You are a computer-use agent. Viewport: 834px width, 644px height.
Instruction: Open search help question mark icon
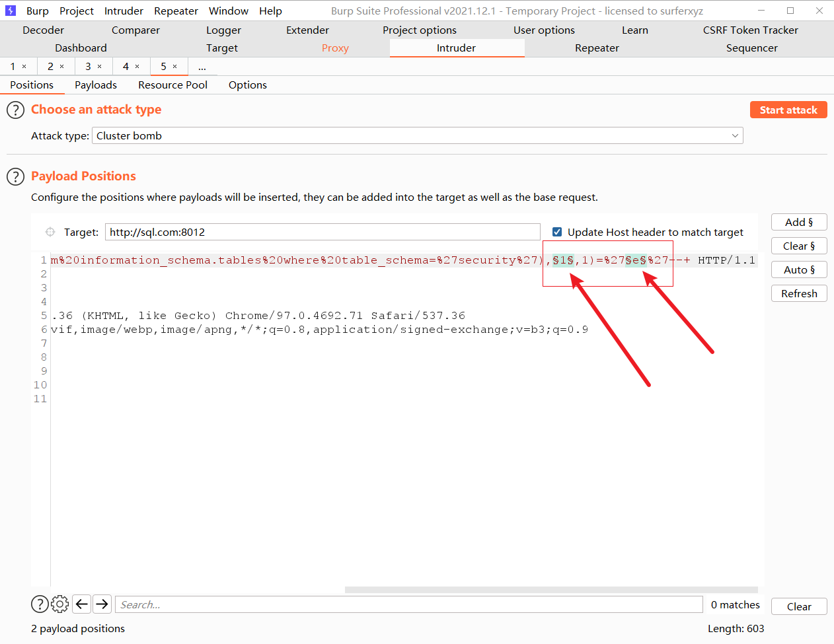click(40, 604)
